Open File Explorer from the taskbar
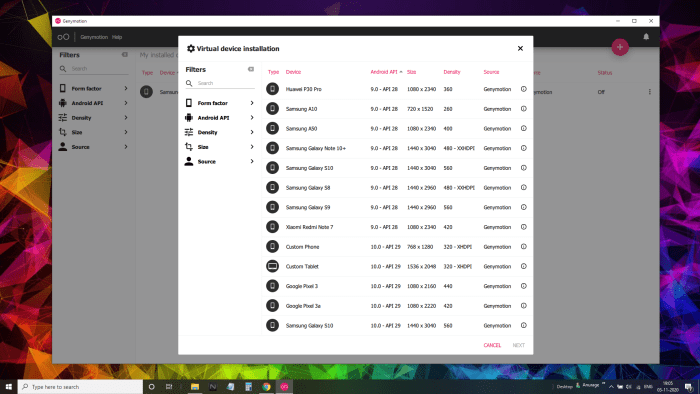This screenshot has height=394, width=700. [x=195, y=386]
